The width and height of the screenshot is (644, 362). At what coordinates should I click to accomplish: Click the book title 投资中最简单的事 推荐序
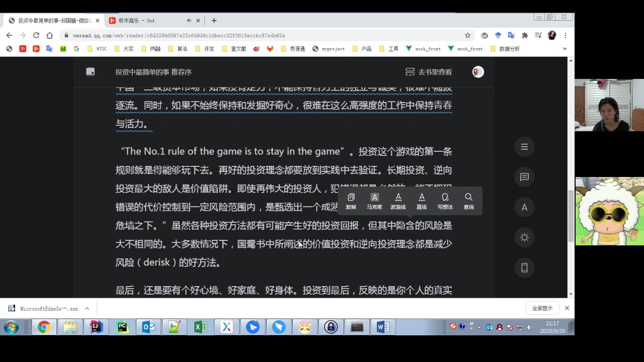point(153,72)
